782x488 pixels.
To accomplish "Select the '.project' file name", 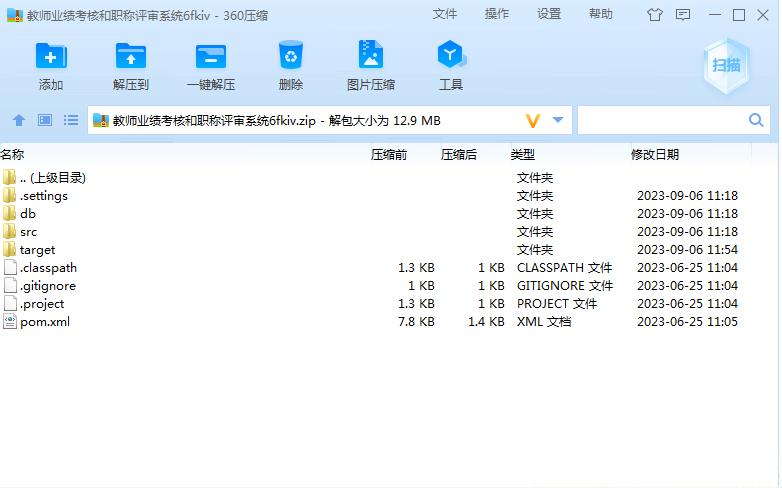I will click(42, 303).
